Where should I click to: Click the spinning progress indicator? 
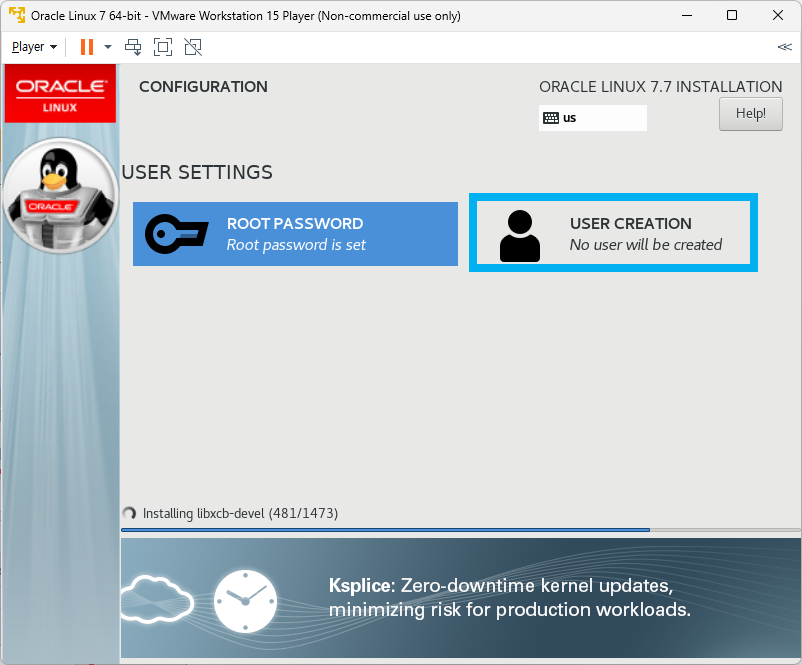click(x=129, y=513)
